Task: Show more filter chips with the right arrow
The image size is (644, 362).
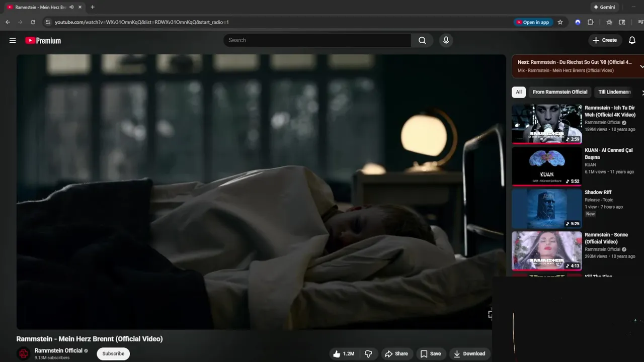Action: click(642, 93)
